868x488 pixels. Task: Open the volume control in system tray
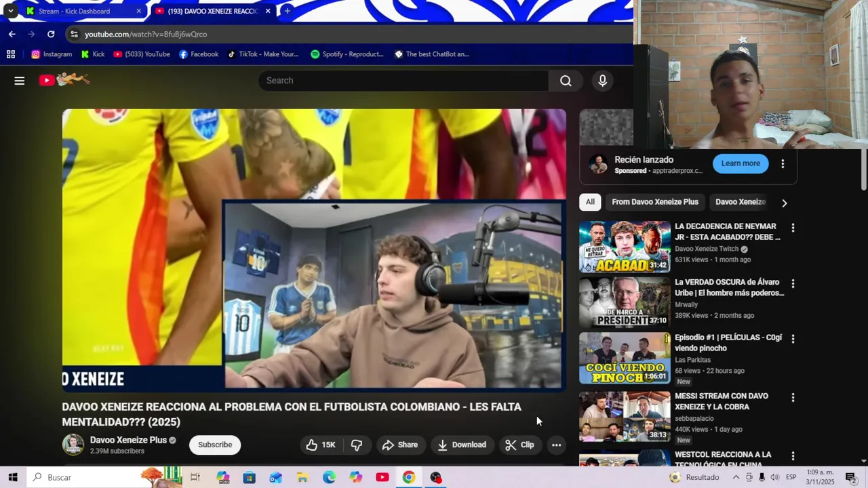[x=775, y=477]
